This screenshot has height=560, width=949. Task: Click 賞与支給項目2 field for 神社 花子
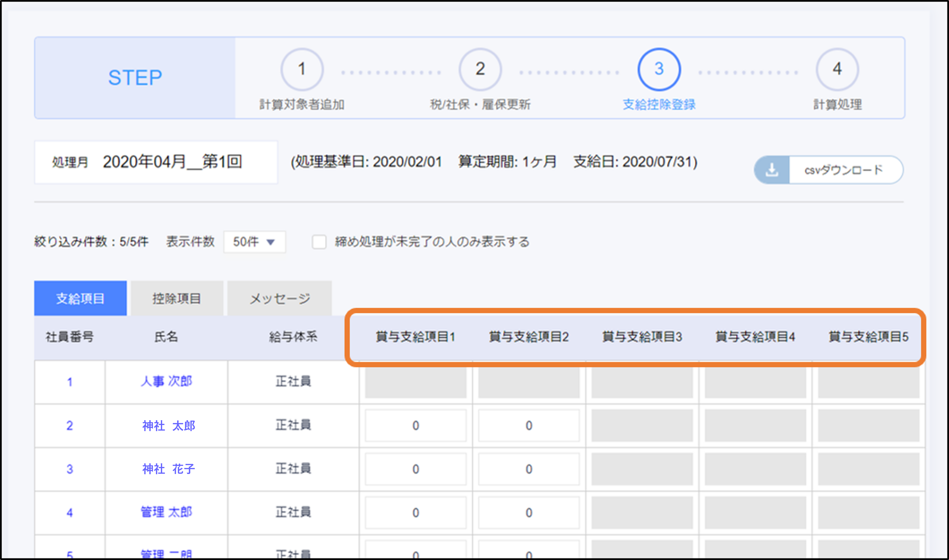529,469
